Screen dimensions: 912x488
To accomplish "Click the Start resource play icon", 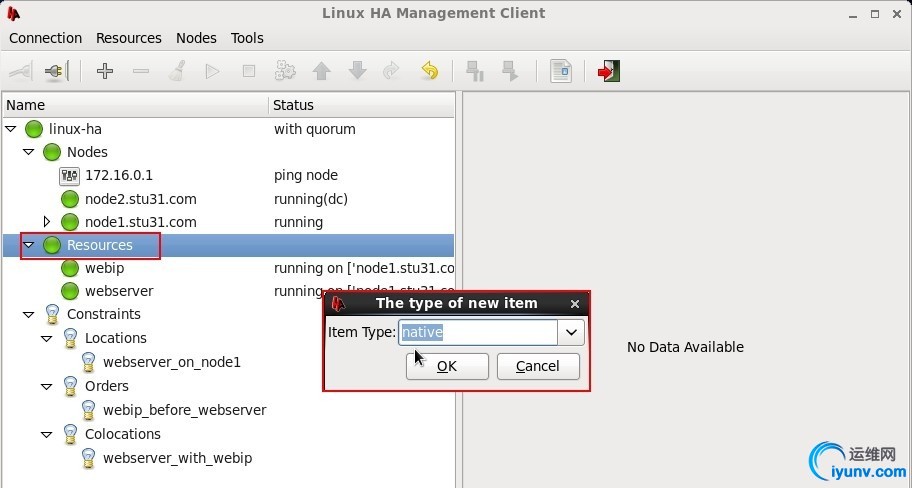I will click(213, 71).
